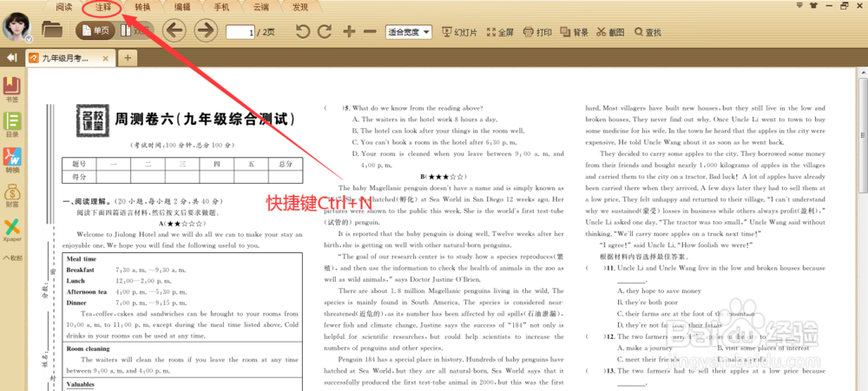Switch to the 注释 (Annotate) tab
The image size is (868, 391).
pos(103,7)
